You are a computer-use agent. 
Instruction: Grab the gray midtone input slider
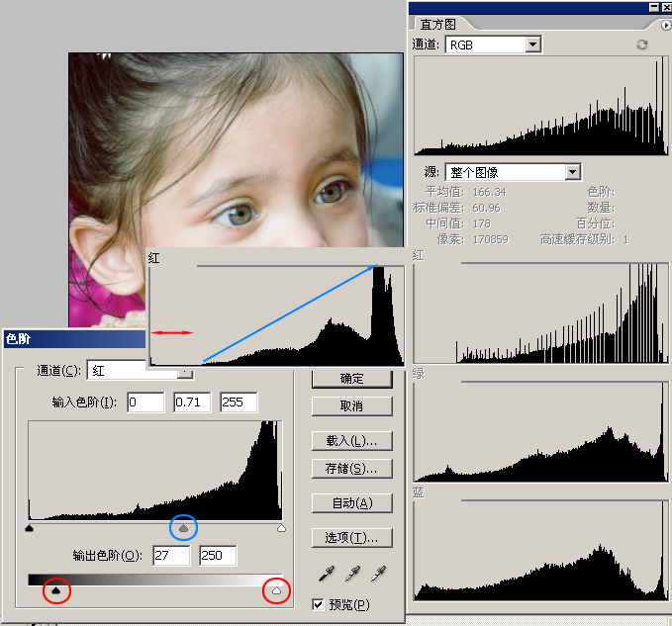pyautogui.click(x=183, y=529)
